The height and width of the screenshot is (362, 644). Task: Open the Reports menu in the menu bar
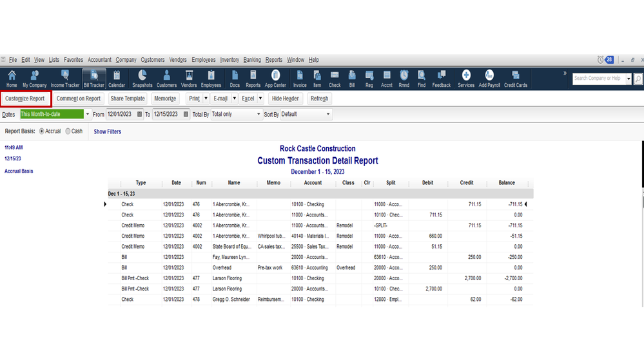(273, 60)
